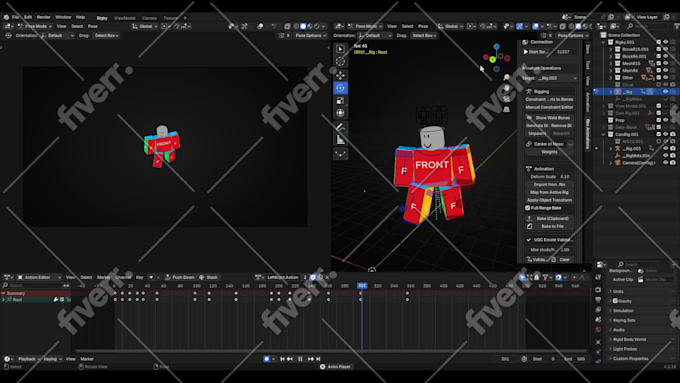Toggle X-ray icon in left viewport header

[287, 26]
